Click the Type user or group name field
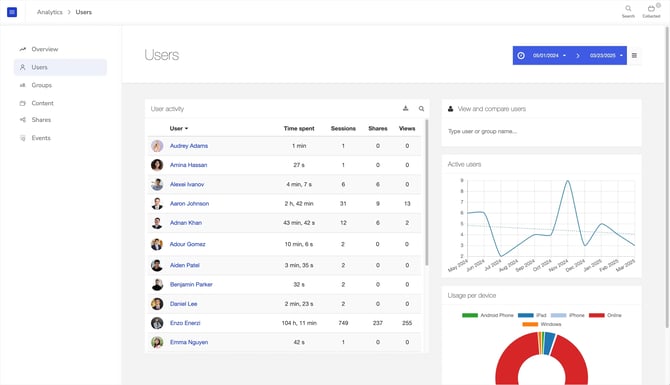 click(x=541, y=132)
